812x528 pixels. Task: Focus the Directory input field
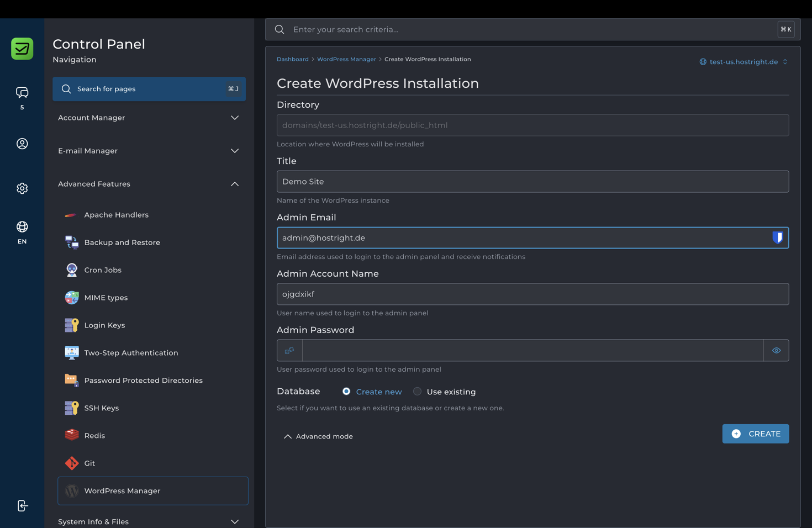[x=532, y=125]
